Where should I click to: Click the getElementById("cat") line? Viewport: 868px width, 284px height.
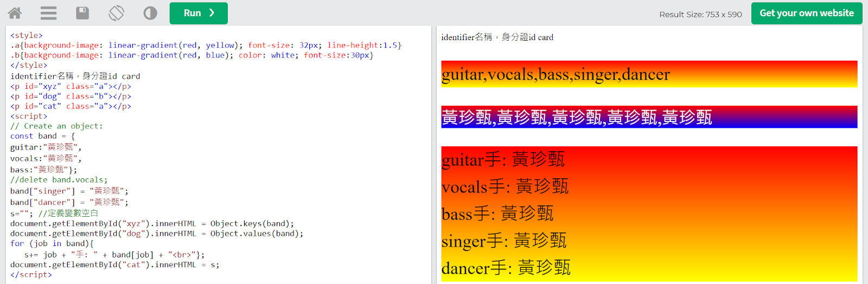point(115,264)
